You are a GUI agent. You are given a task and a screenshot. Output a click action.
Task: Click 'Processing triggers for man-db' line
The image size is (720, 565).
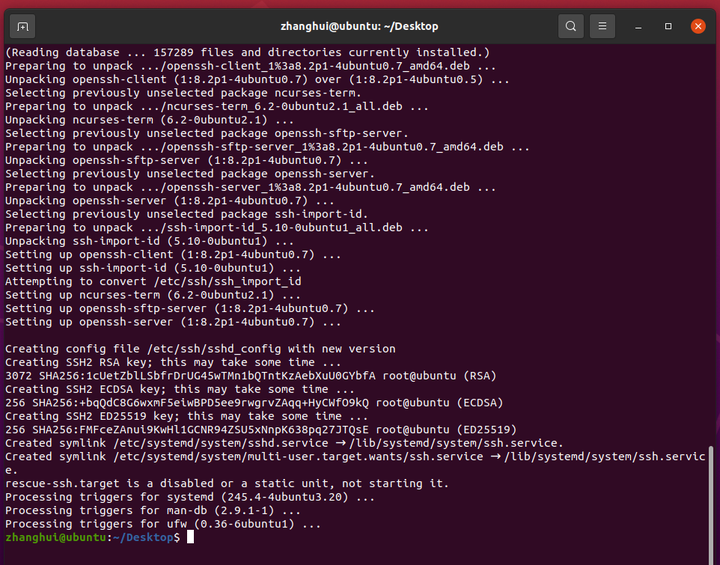[153, 510]
